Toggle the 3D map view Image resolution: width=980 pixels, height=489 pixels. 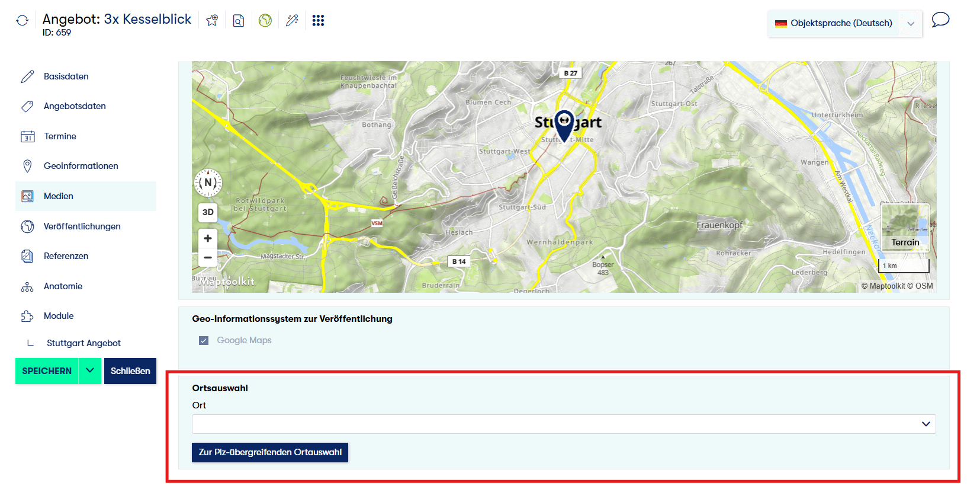[x=208, y=212]
